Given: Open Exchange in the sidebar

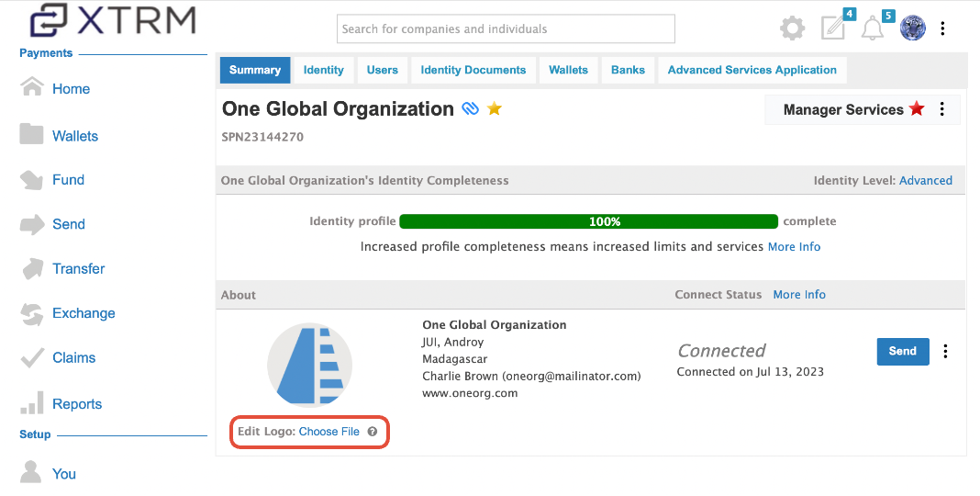Looking at the screenshot, I should [x=84, y=312].
